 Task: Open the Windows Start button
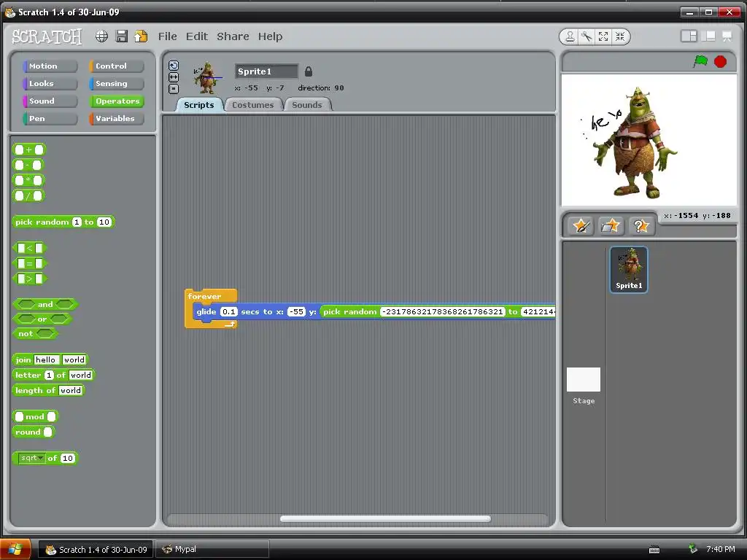[15, 549]
